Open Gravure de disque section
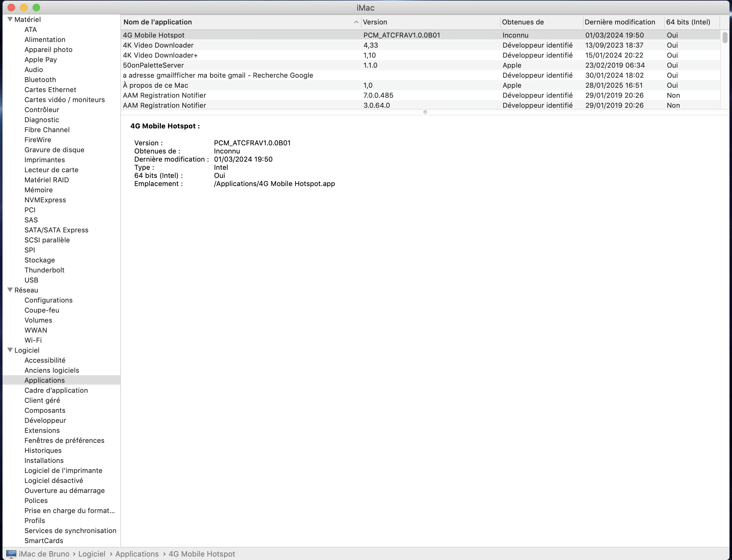The height and width of the screenshot is (560, 732). 54,149
